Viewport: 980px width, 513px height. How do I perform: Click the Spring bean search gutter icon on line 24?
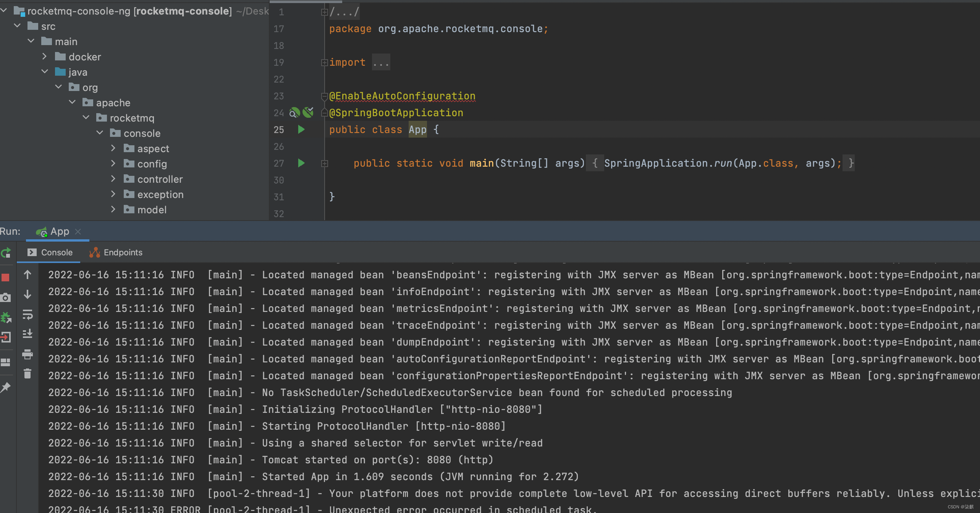294,113
